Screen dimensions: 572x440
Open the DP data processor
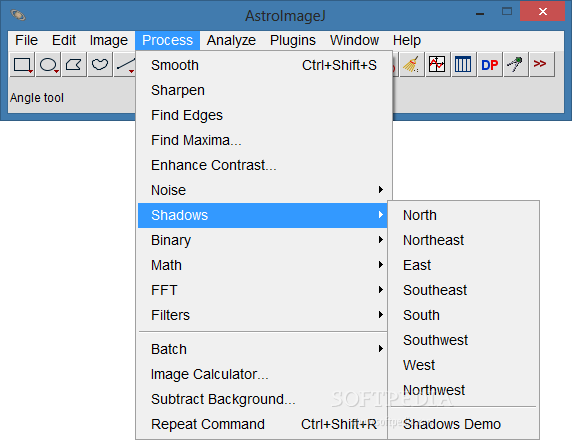click(x=490, y=65)
